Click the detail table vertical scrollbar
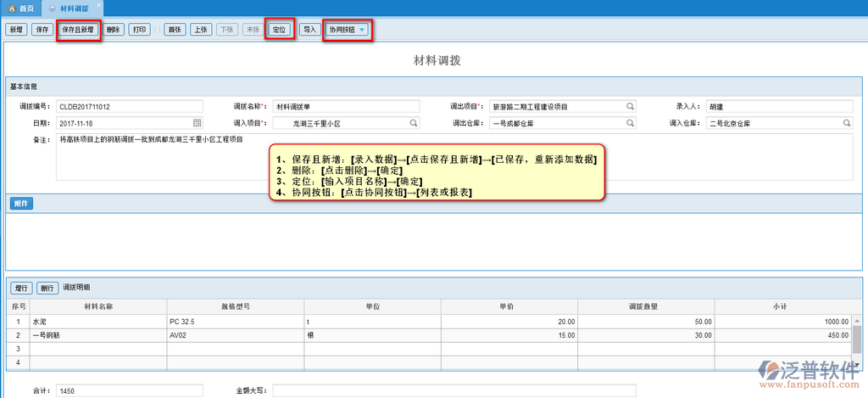This screenshot has width=868, height=398. 857,339
